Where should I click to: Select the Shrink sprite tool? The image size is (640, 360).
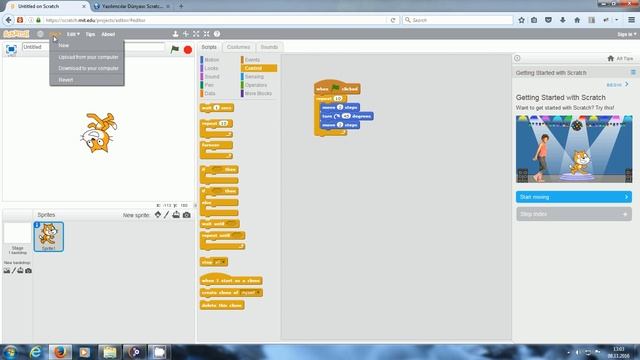point(207,34)
